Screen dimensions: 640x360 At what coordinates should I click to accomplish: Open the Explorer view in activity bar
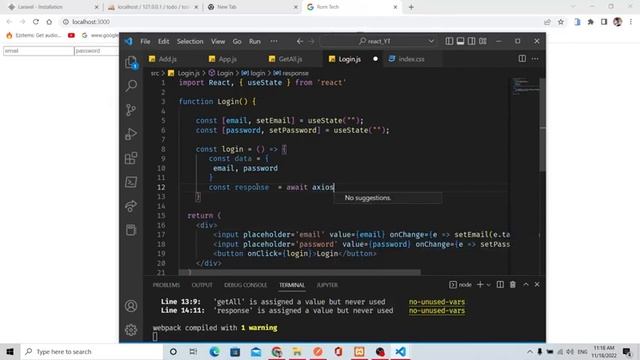tap(131, 62)
